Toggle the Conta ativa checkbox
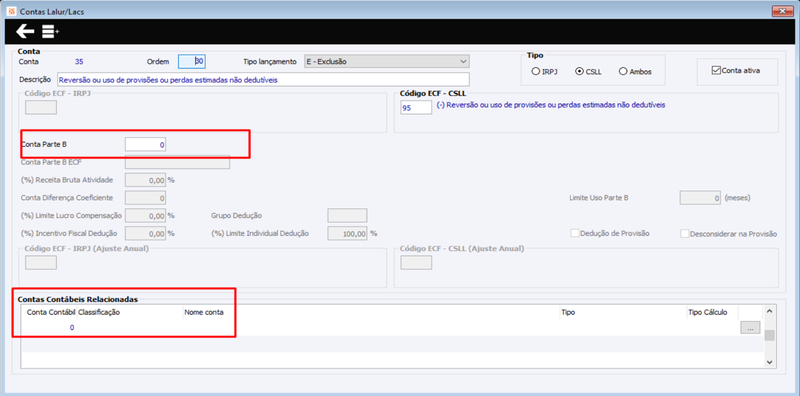 [716, 70]
